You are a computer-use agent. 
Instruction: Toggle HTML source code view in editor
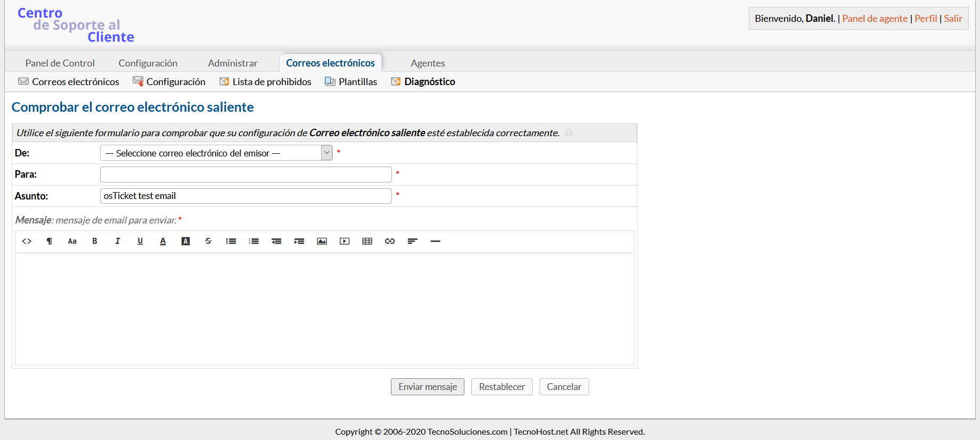click(27, 241)
